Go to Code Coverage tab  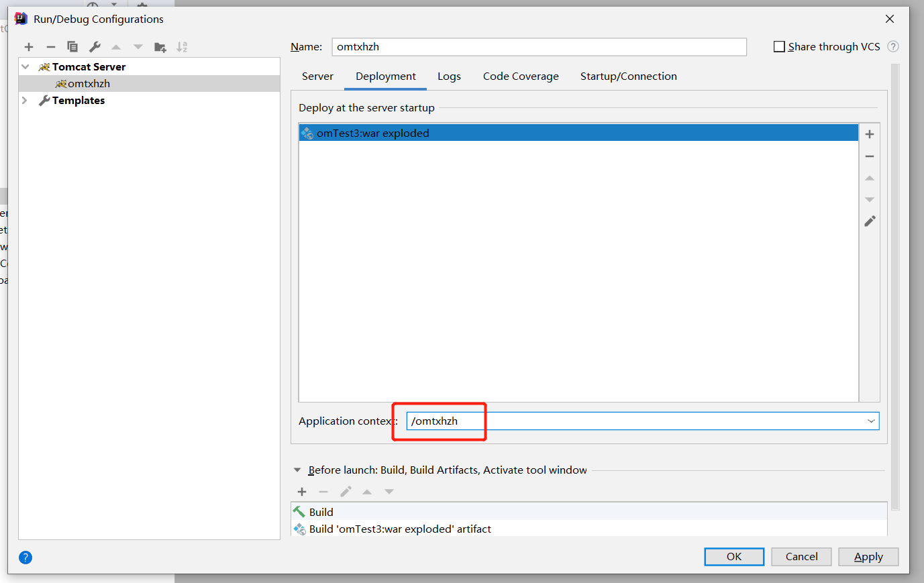[x=521, y=76]
